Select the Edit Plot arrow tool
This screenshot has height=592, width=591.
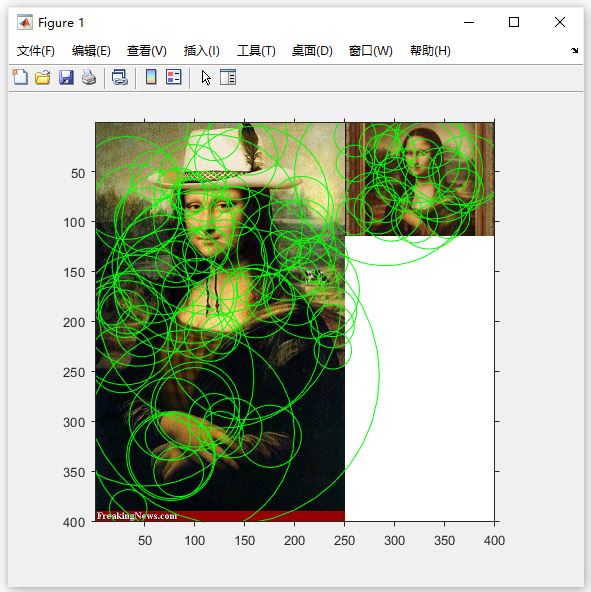click(206, 78)
